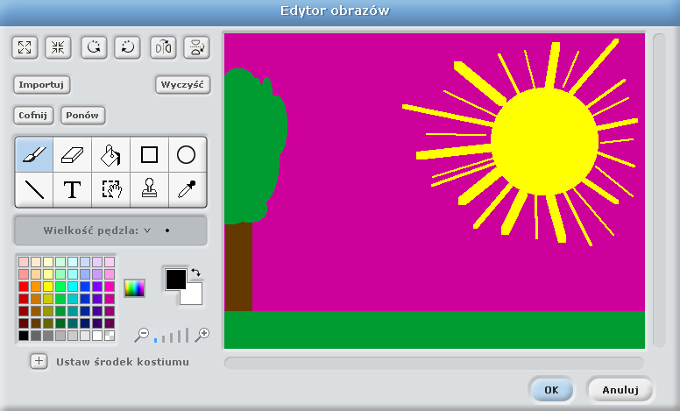Image resolution: width=680 pixels, height=411 pixels.
Task: Click the zoom level bars indicator
Action: 172,336
